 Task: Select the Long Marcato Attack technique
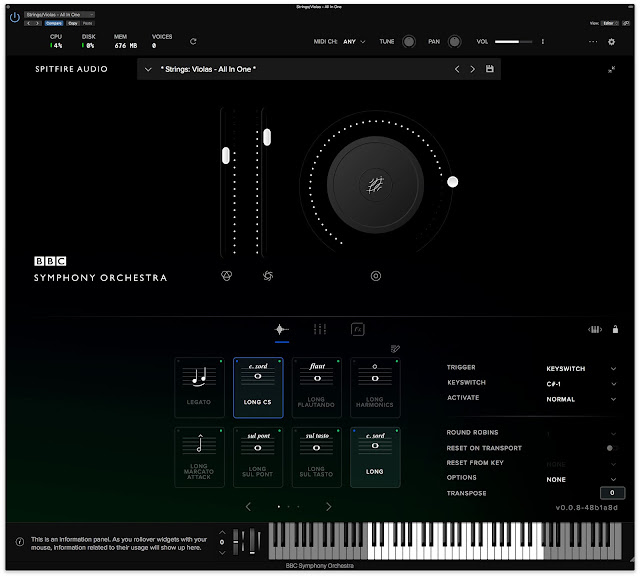[199, 457]
